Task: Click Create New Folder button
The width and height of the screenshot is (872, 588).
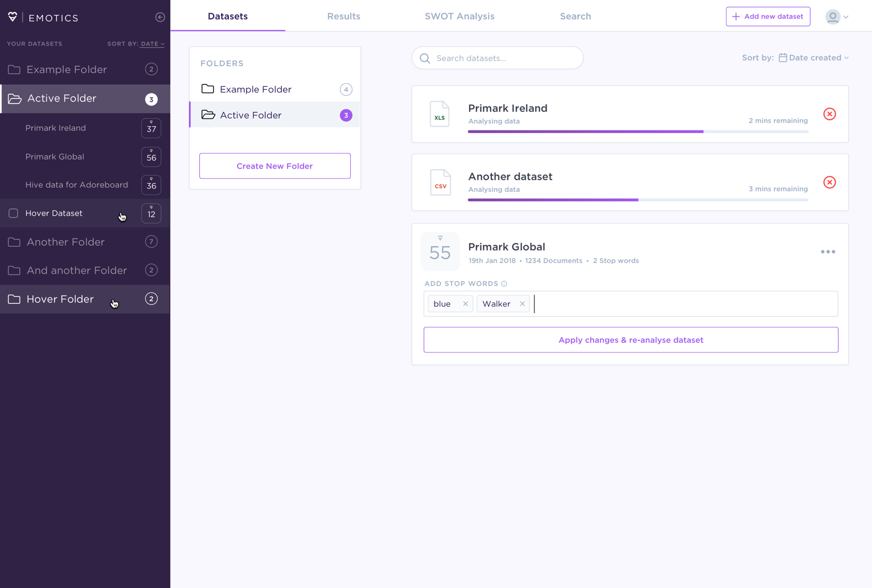Action: [x=275, y=166]
